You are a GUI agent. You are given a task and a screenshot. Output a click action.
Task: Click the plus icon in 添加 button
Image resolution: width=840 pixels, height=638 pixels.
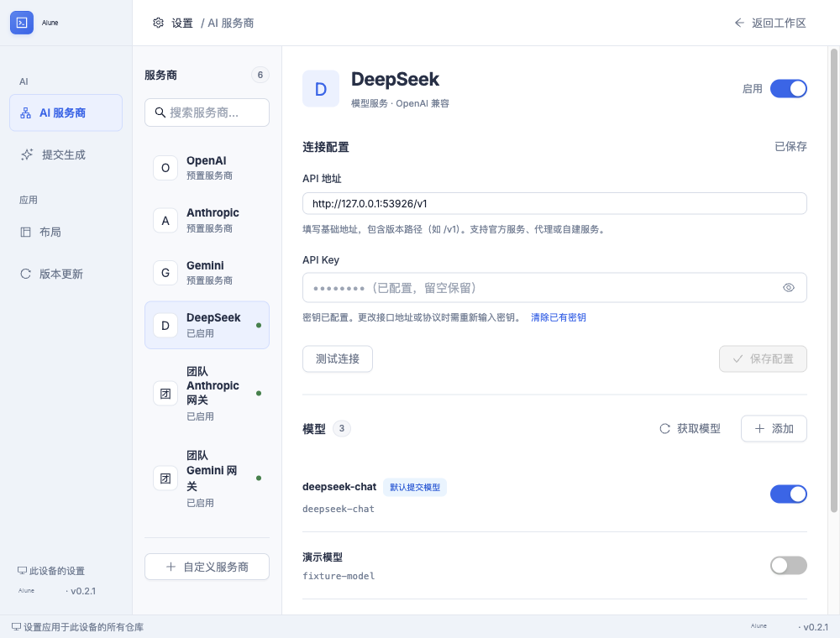coord(759,429)
